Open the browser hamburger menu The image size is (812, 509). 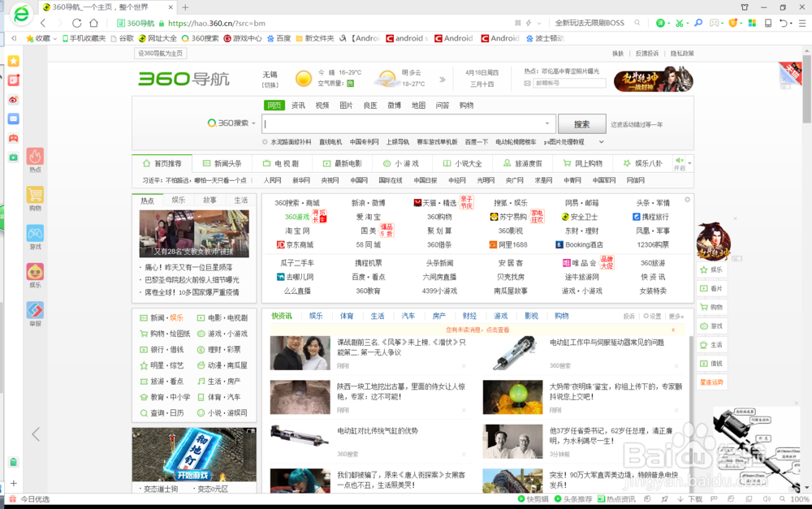tap(802, 24)
